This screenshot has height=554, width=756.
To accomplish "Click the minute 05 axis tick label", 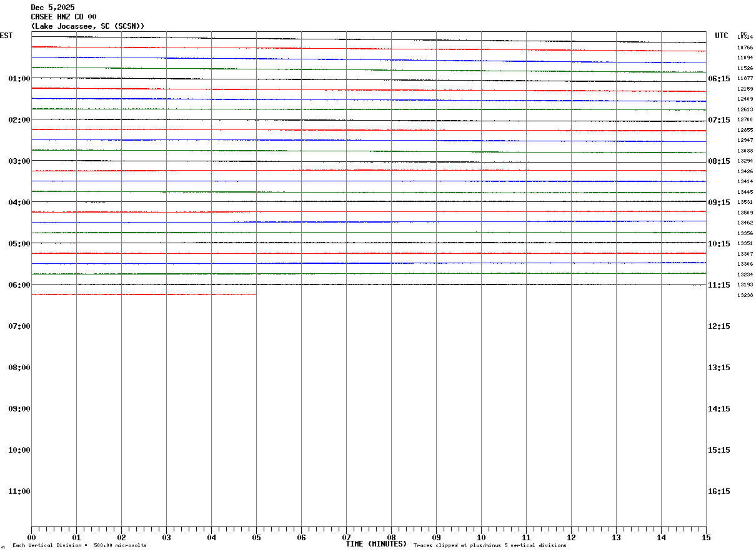I will [256, 538].
